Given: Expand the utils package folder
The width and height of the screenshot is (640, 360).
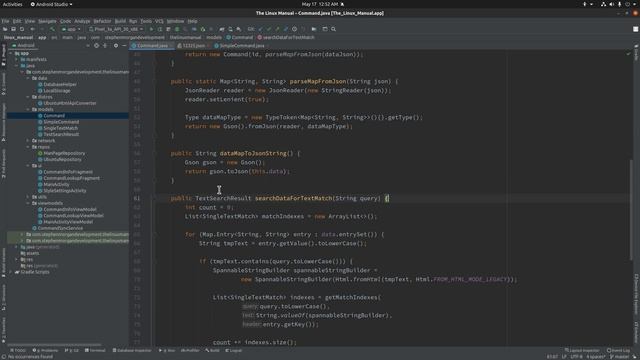Looking at the screenshot, I should [x=29, y=197].
